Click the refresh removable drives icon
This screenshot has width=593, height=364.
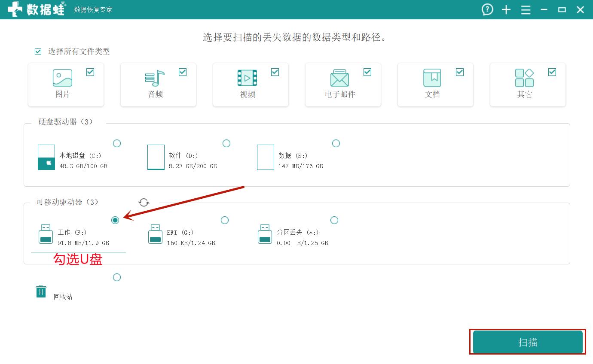click(x=144, y=203)
